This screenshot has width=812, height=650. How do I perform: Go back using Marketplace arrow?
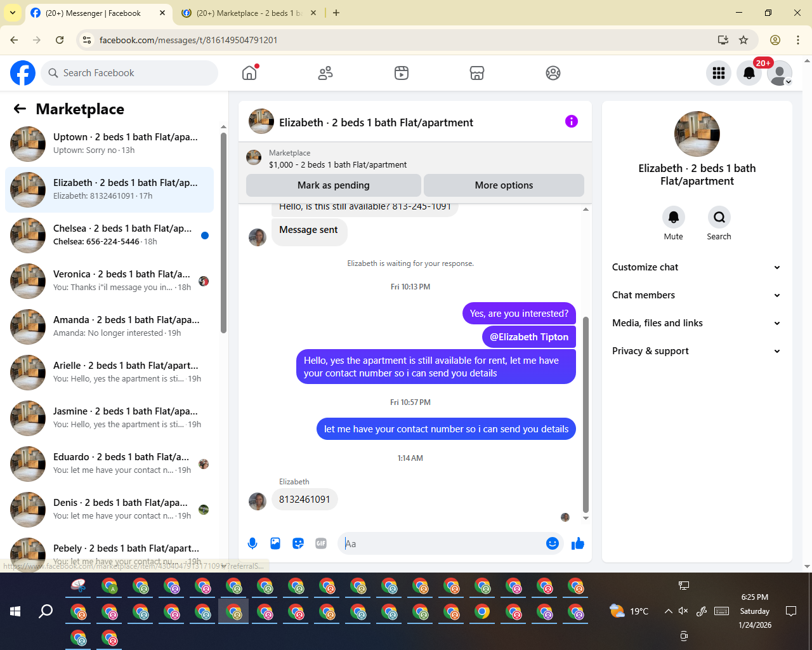click(x=20, y=109)
